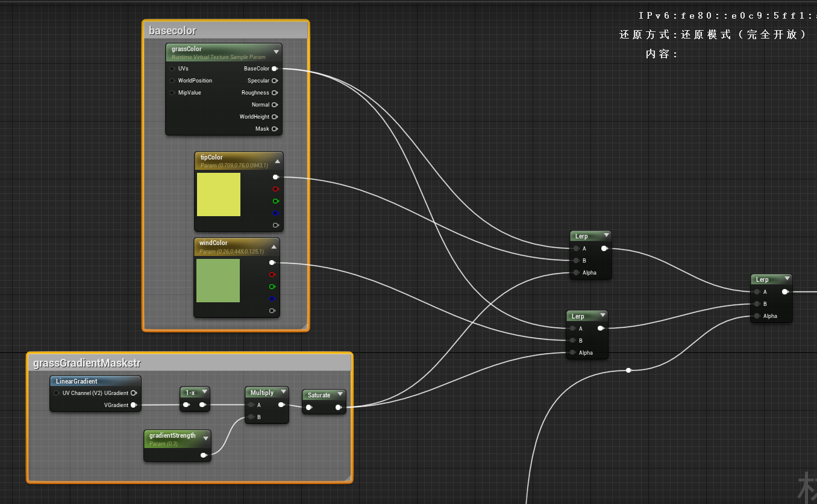Viewport: 817px width, 504px height.
Task: Click the windColor green color swatch
Action: point(218,281)
